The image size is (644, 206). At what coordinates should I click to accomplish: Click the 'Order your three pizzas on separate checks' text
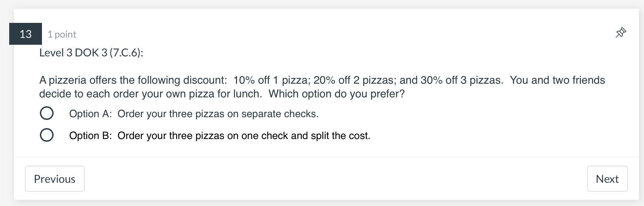click(218, 114)
